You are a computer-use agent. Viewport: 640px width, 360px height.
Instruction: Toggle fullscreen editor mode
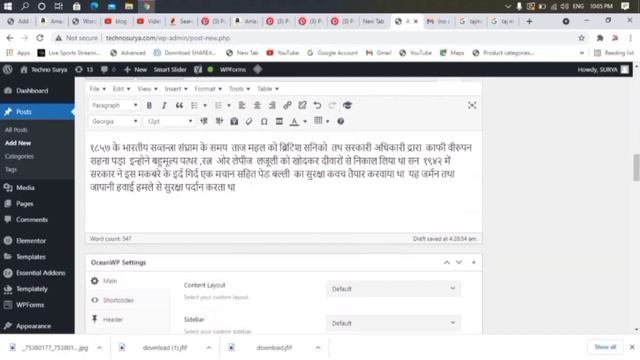tap(472, 105)
